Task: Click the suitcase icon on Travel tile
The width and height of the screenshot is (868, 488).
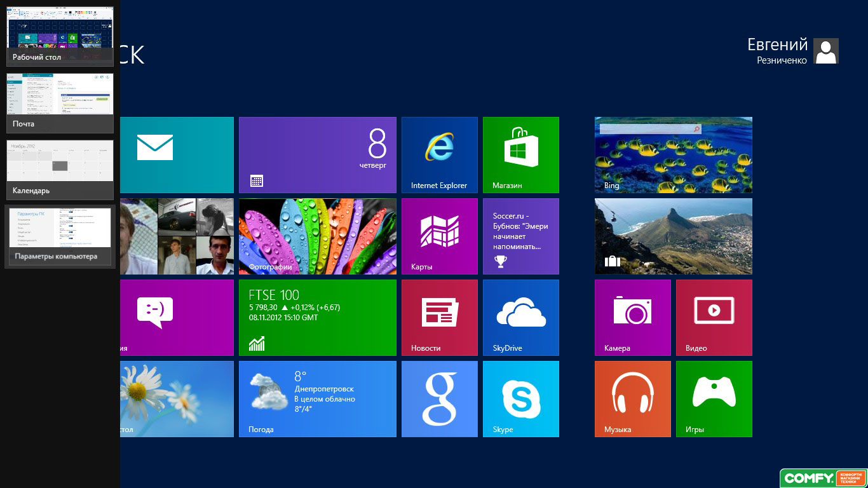Action: 612,261
